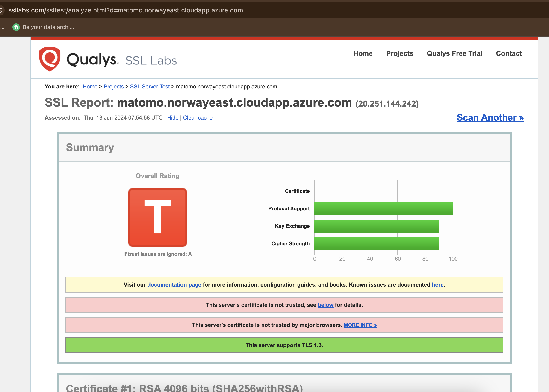Click Scan Another link
This screenshot has width=549, height=392.
(x=490, y=117)
